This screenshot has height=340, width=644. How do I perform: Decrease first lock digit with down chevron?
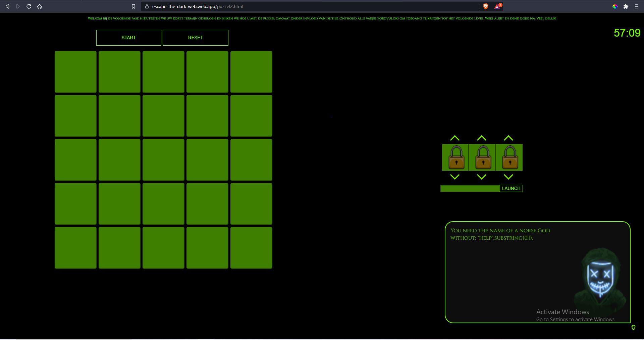455,177
